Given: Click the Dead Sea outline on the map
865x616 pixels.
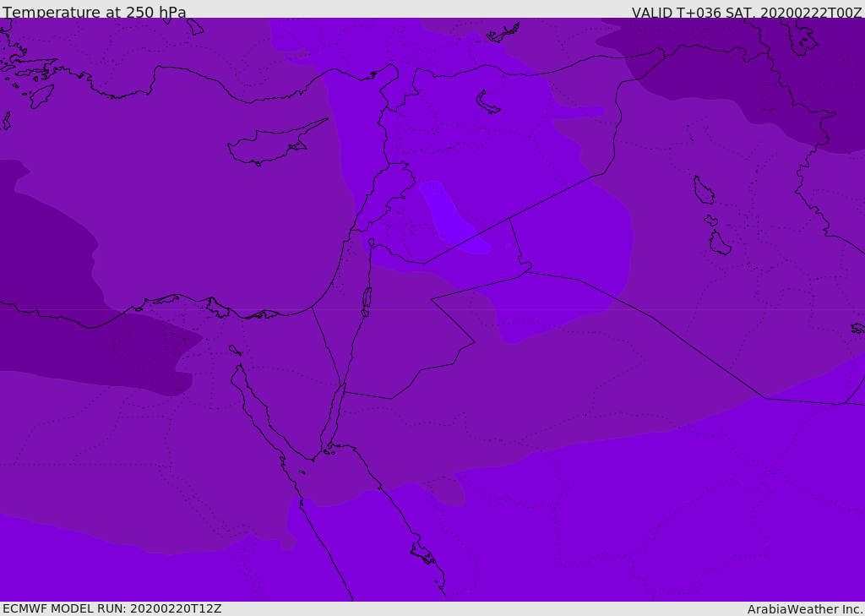Looking at the screenshot, I should coord(367,298).
